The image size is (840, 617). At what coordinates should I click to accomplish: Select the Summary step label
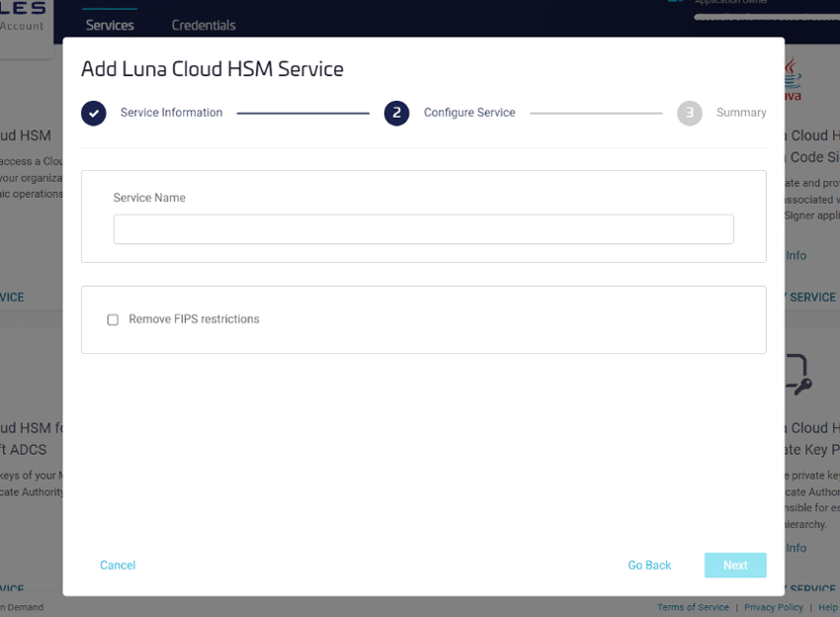point(741,113)
